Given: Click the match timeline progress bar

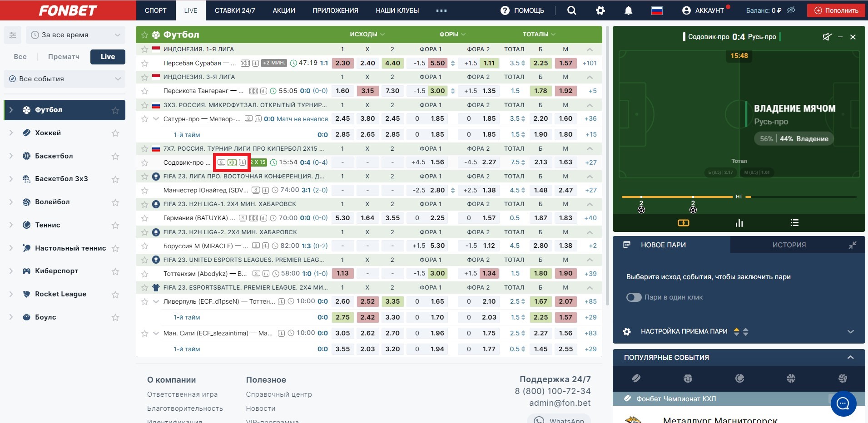Looking at the screenshot, I should tap(739, 197).
